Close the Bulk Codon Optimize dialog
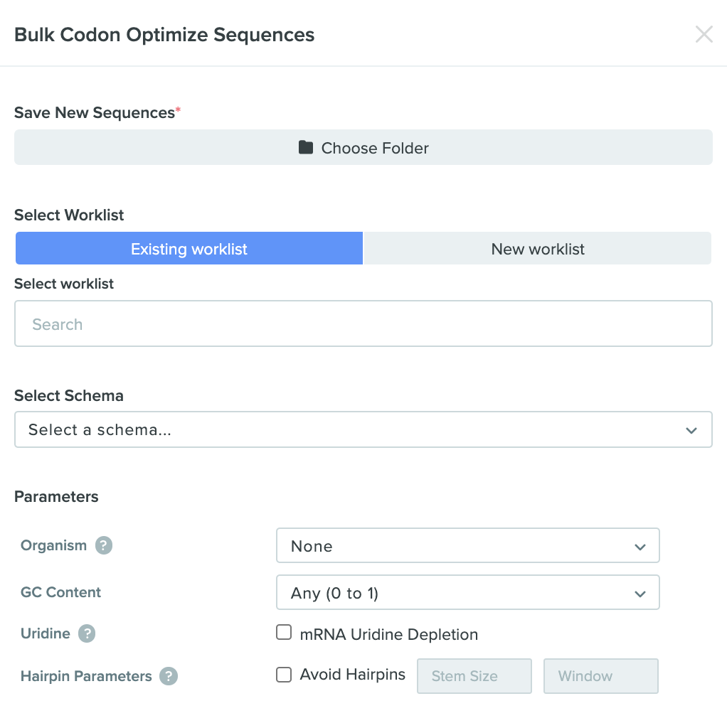Screen dimensions: 727x728 (x=704, y=34)
